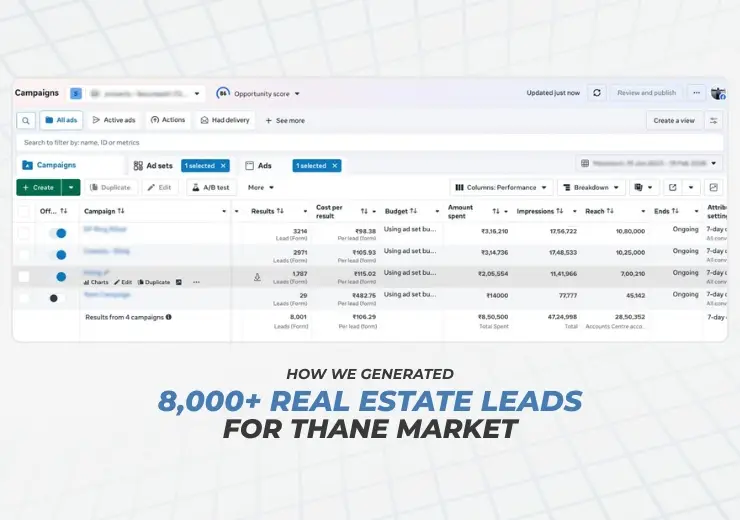Click the refresh data icon

pos(597,93)
